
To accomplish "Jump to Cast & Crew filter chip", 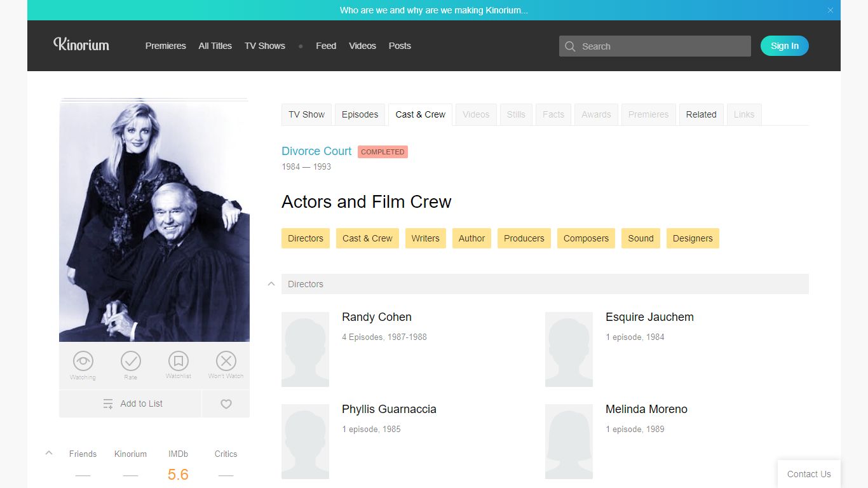I will pyautogui.click(x=367, y=238).
